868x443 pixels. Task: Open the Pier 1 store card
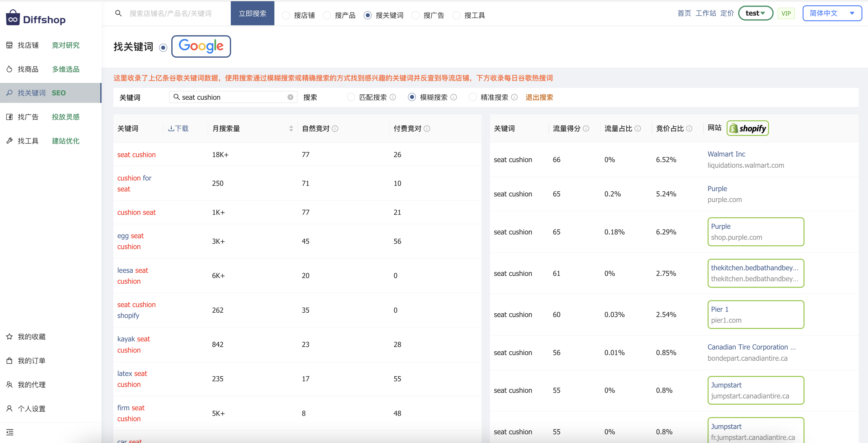click(756, 314)
